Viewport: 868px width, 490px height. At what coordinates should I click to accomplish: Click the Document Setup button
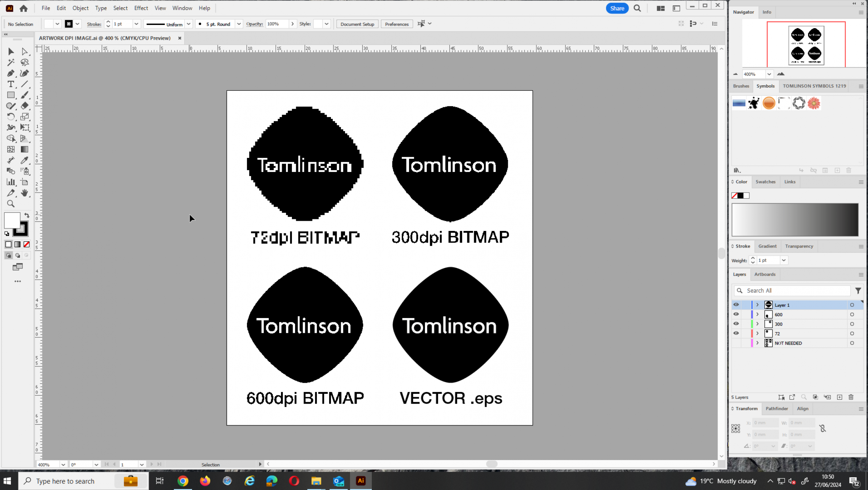point(357,24)
